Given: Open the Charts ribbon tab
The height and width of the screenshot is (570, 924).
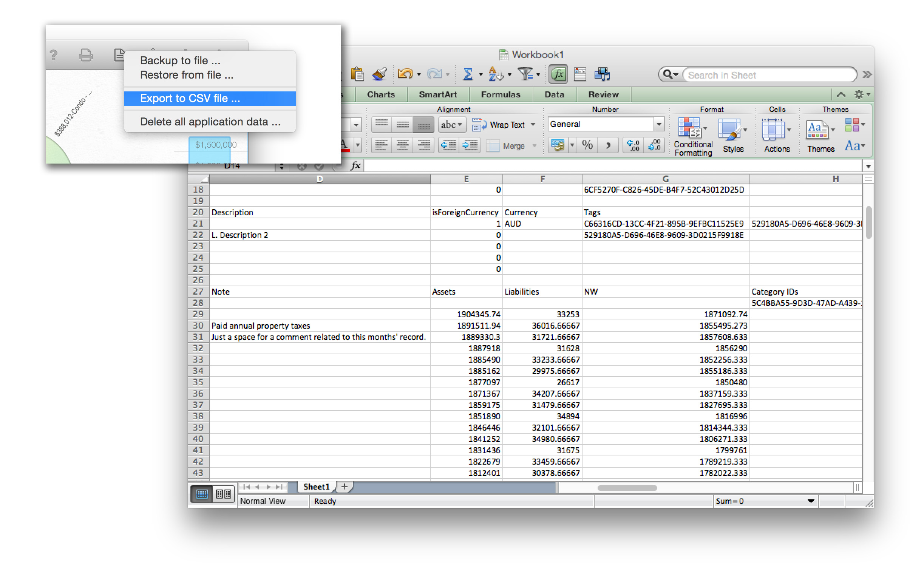Looking at the screenshot, I should (381, 94).
